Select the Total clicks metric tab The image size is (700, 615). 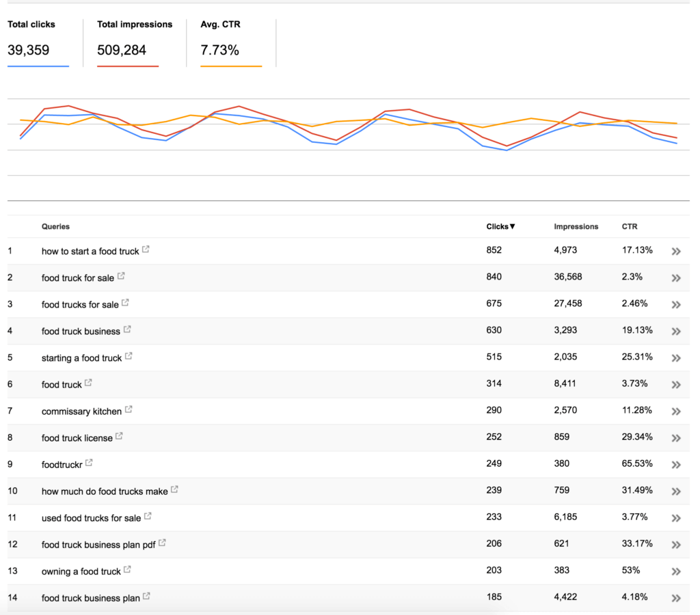38,43
